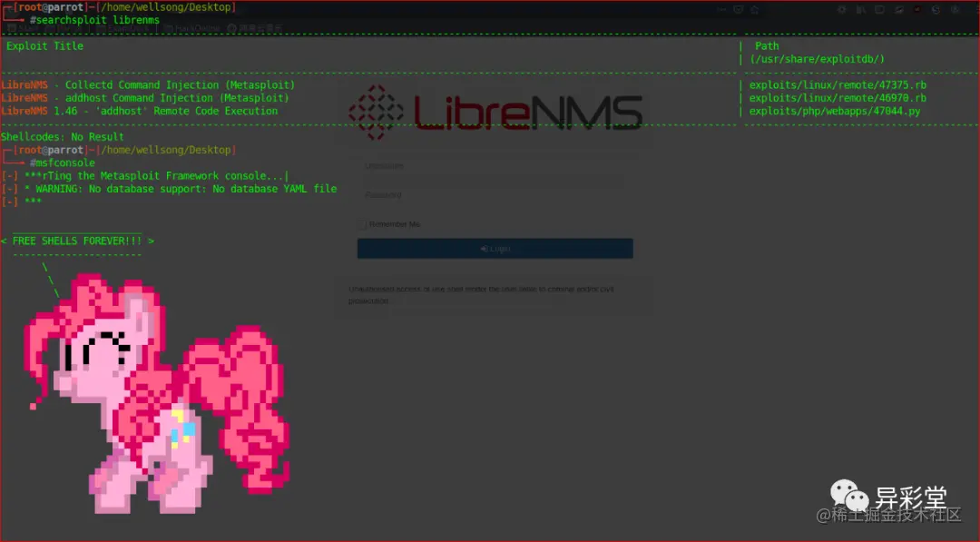
Task: Click 'exploits/linux/remote/47375.rb' path text
Action: coord(838,85)
